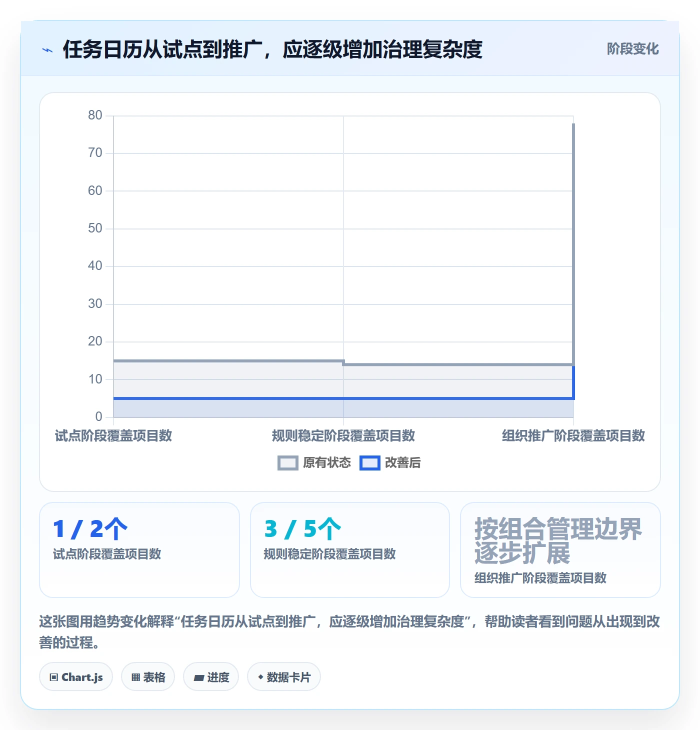Click the blue 改善后 line in chart

pos(343,398)
